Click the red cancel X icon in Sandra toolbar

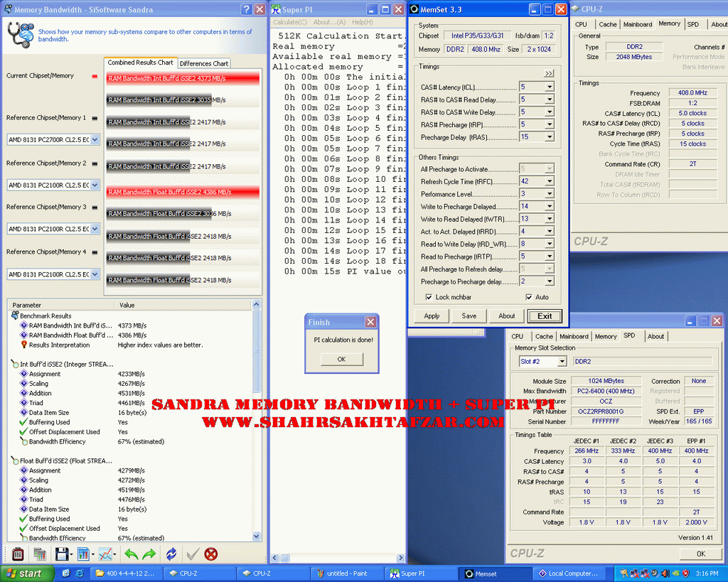point(210,554)
